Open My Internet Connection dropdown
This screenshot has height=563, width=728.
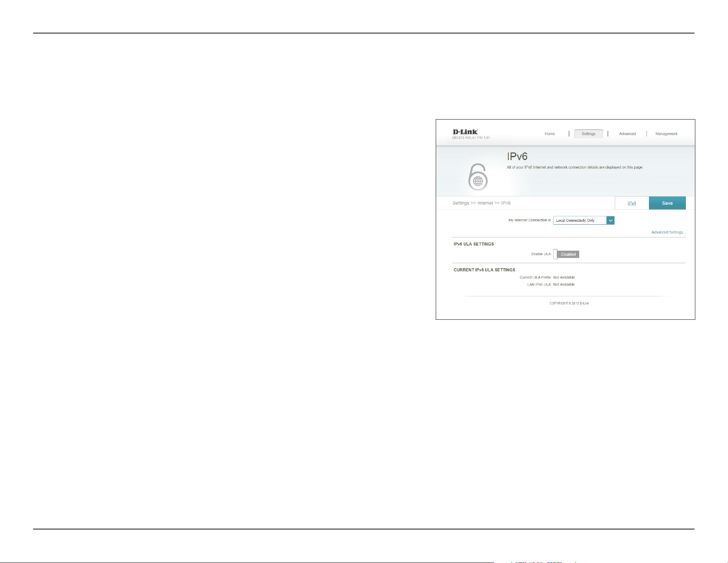pos(584,220)
